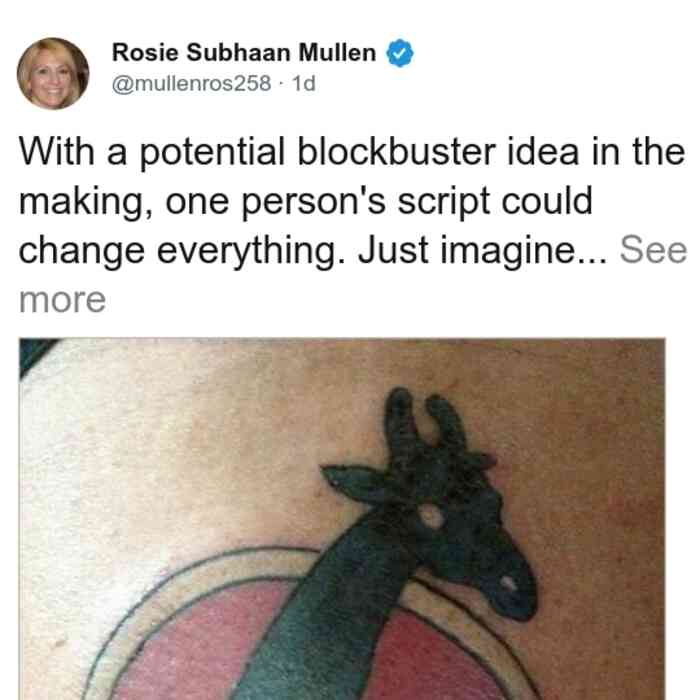Open Rosie Subhaan Mullen's profile picture
This screenshot has height=700, width=700.
pos(53,73)
